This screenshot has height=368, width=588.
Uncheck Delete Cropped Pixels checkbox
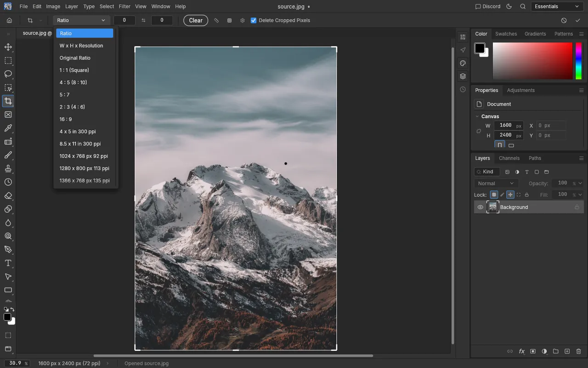point(254,21)
